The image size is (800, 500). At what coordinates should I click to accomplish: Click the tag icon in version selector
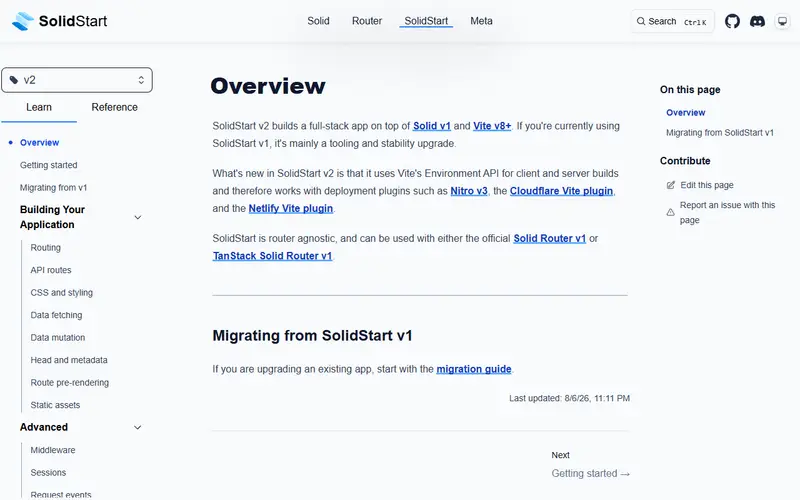click(x=14, y=80)
